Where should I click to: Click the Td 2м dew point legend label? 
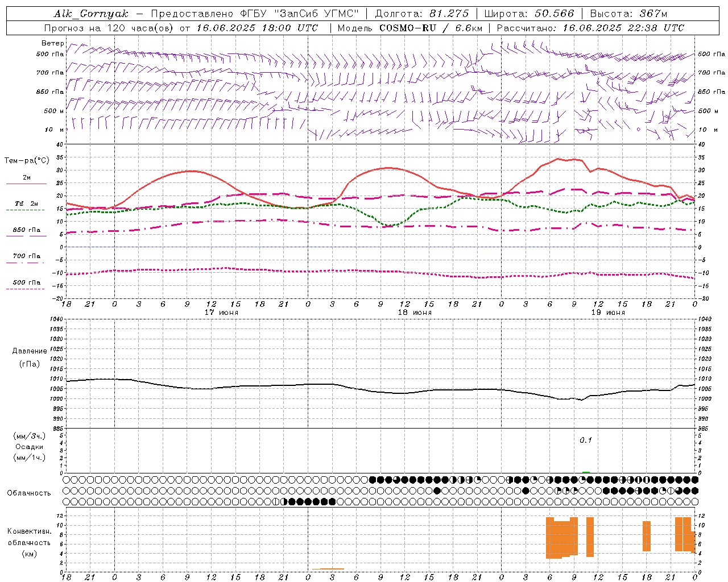point(26,203)
